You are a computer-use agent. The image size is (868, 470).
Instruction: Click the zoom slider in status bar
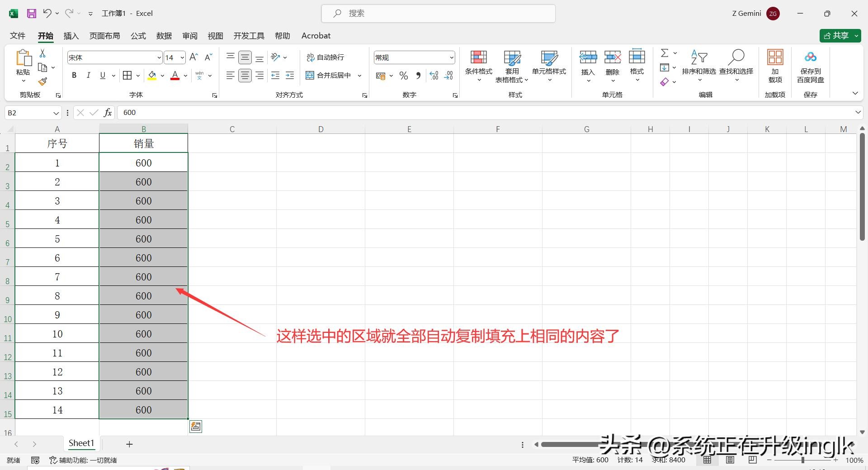click(802, 460)
